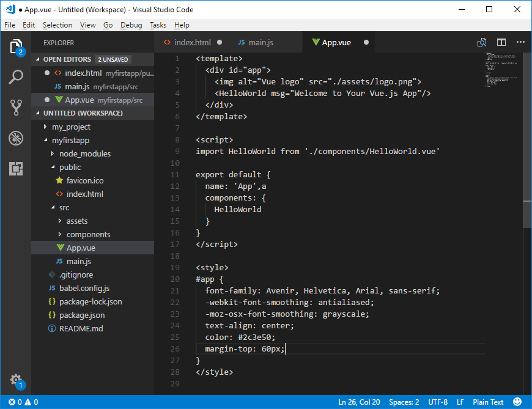Open the Edit menu

(x=29, y=25)
